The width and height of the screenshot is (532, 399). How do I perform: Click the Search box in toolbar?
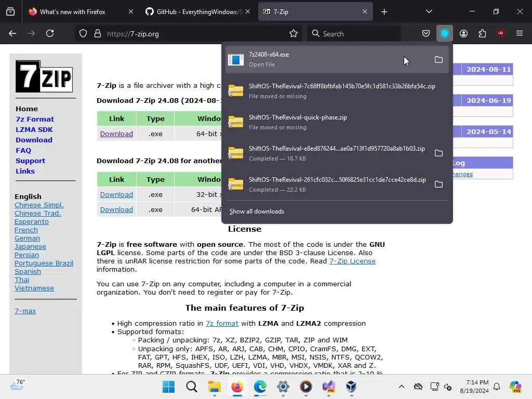click(354, 34)
